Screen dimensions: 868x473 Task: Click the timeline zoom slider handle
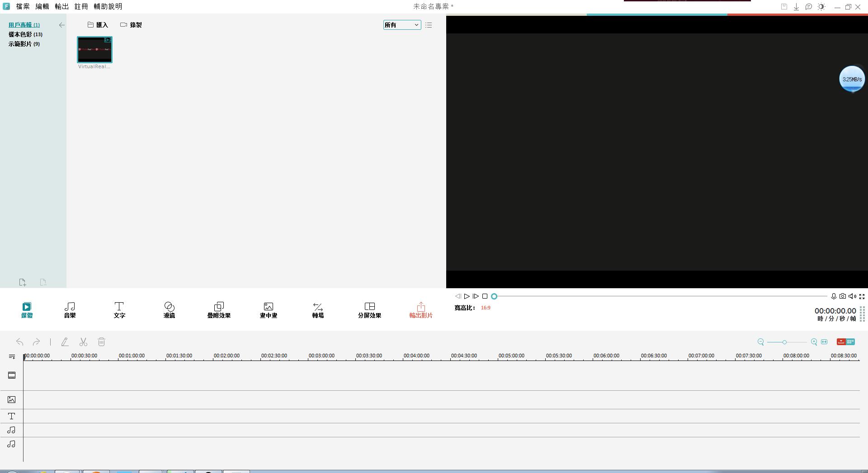[x=784, y=342]
